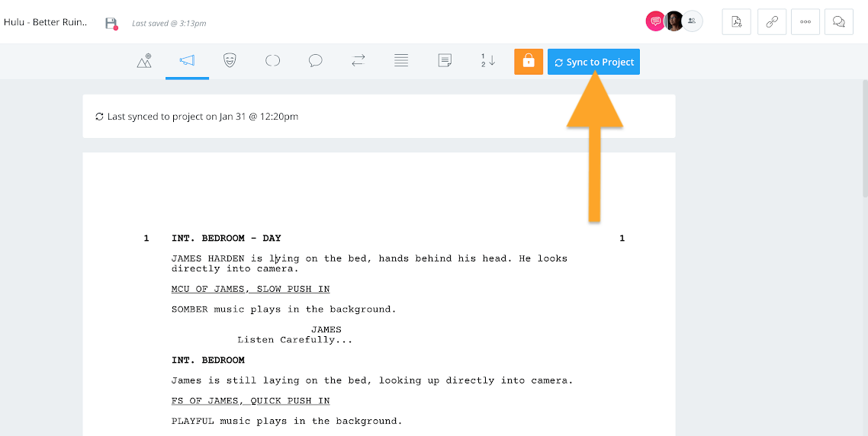
Task: Click the right-margin scene number 1
Action: [x=622, y=239]
